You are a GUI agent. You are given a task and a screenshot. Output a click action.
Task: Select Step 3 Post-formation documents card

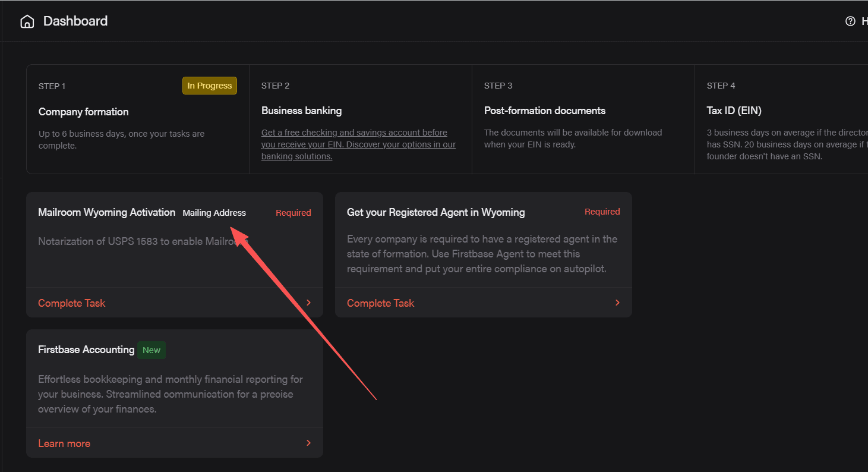coord(583,119)
